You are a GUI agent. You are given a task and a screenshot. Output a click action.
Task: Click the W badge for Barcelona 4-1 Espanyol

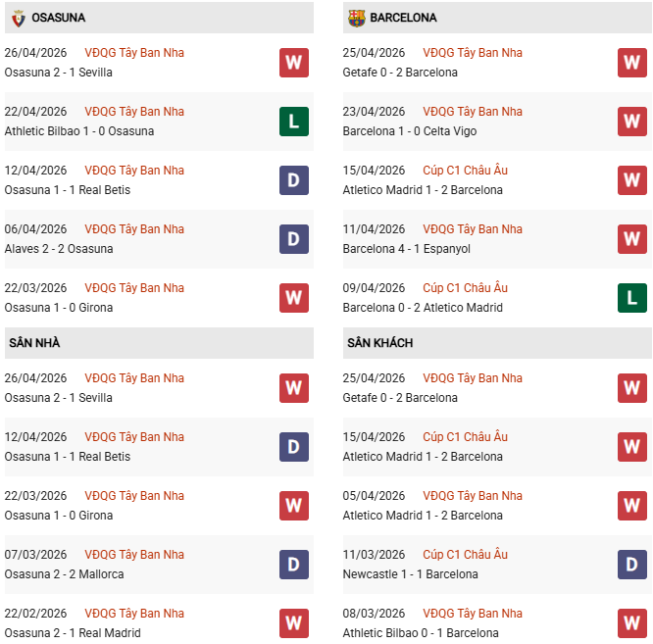pos(632,239)
